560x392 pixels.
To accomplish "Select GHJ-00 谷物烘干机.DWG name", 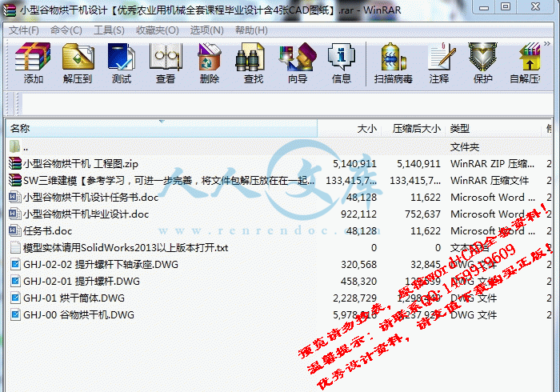I will [78, 315].
